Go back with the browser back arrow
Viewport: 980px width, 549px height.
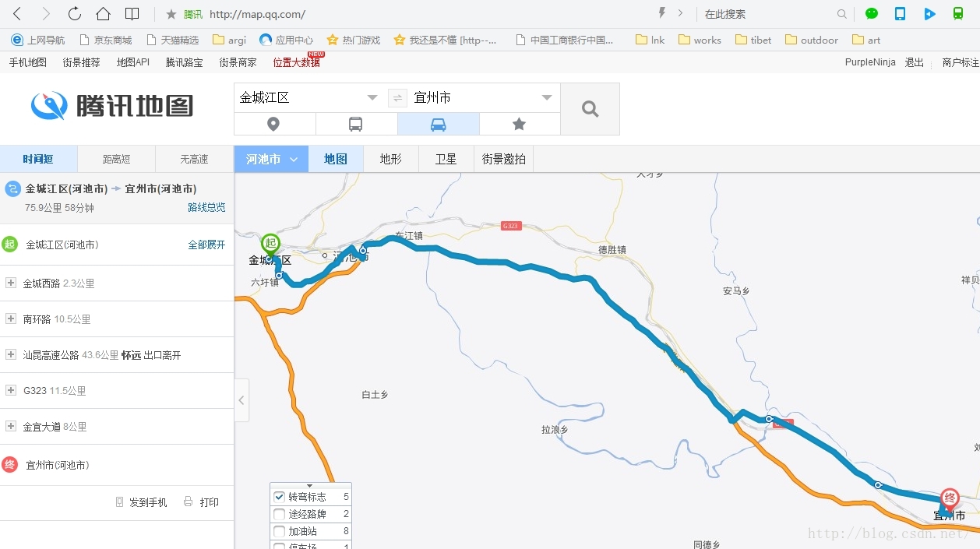click(17, 14)
